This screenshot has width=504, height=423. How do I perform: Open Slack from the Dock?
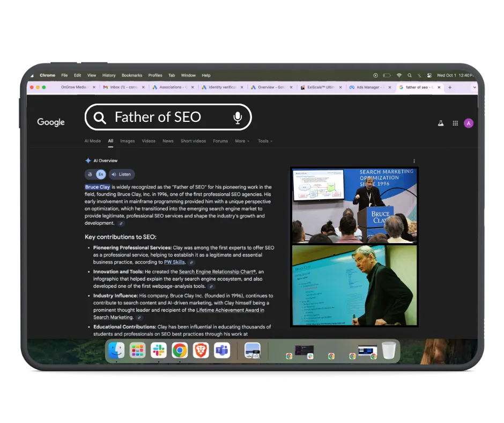click(159, 350)
